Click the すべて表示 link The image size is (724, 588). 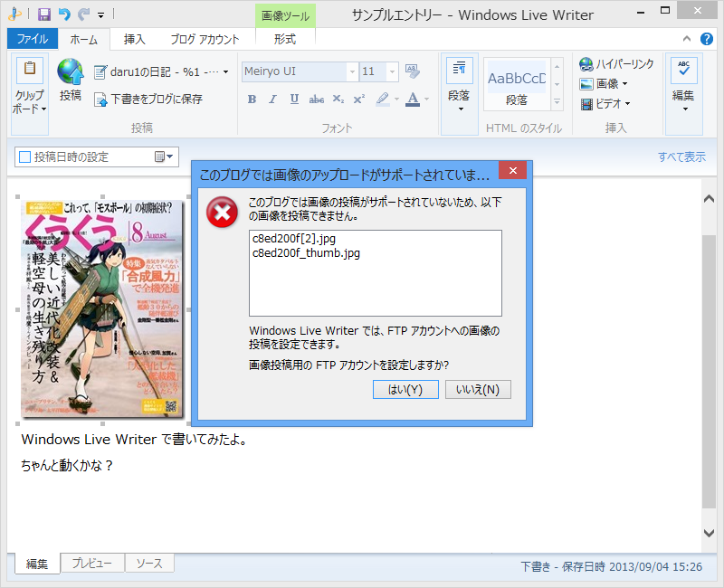click(682, 156)
